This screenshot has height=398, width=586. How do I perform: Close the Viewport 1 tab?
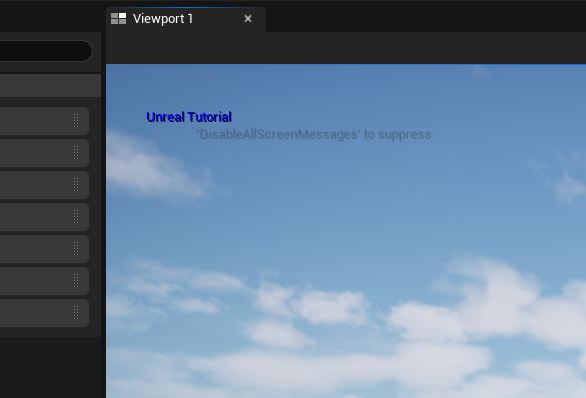[248, 19]
